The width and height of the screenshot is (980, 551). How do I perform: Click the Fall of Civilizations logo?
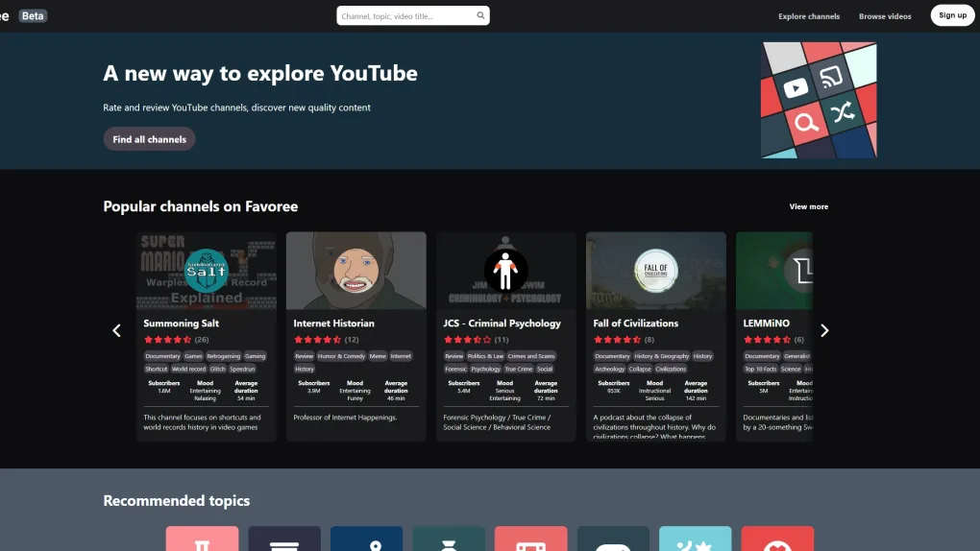point(655,270)
